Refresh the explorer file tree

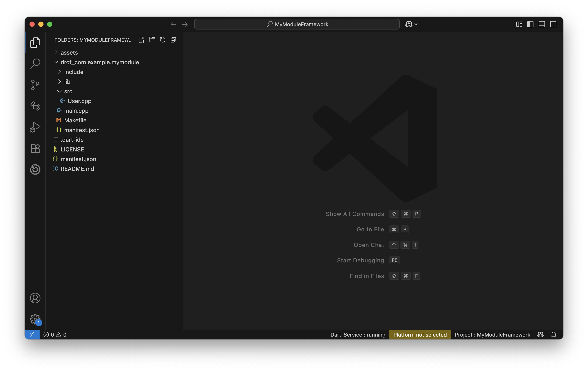click(x=163, y=40)
